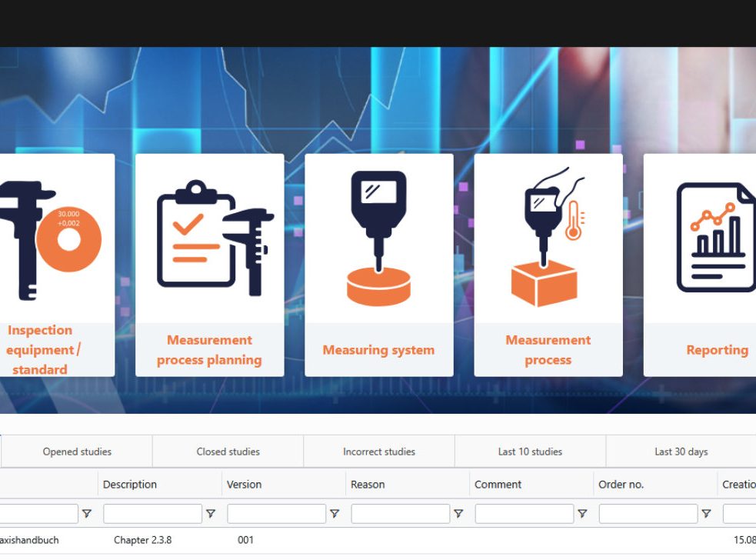Click the filter icon under Reason column
The image size is (756, 560).
click(458, 514)
